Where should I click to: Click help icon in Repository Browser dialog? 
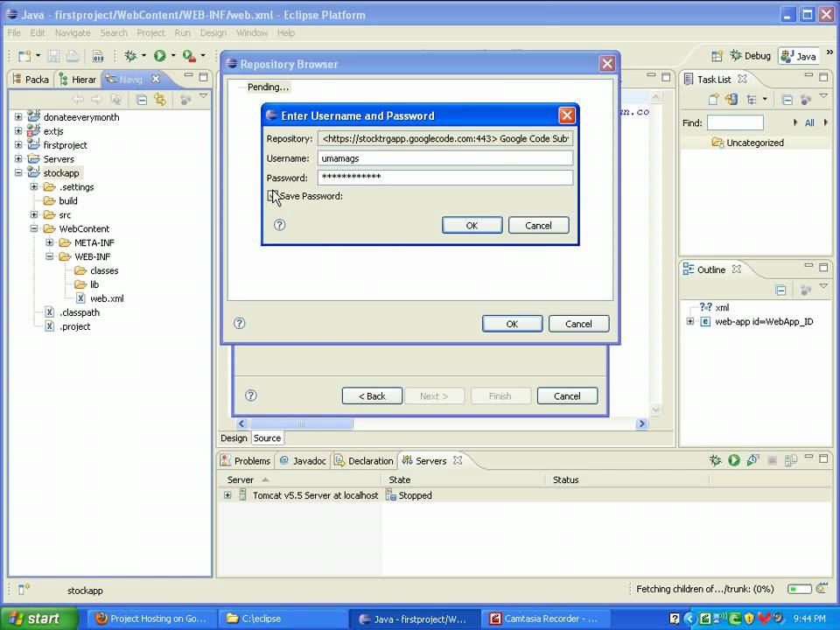point(240,323)
